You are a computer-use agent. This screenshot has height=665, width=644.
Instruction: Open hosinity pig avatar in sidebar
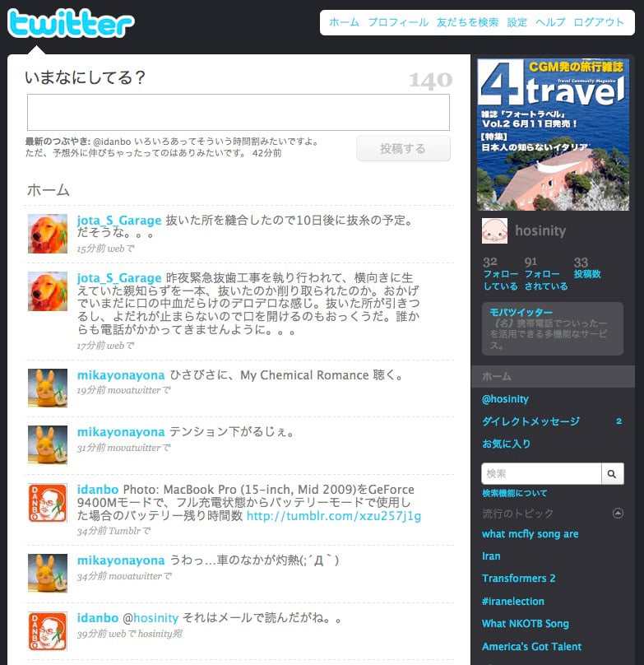(494, 230)
